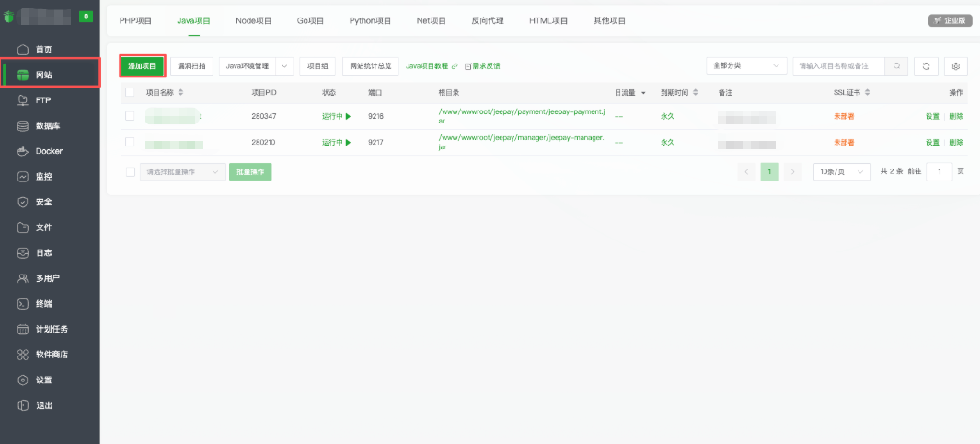Click the FTP icon in sidebar
980x444 pixels.
coord(23,100)
